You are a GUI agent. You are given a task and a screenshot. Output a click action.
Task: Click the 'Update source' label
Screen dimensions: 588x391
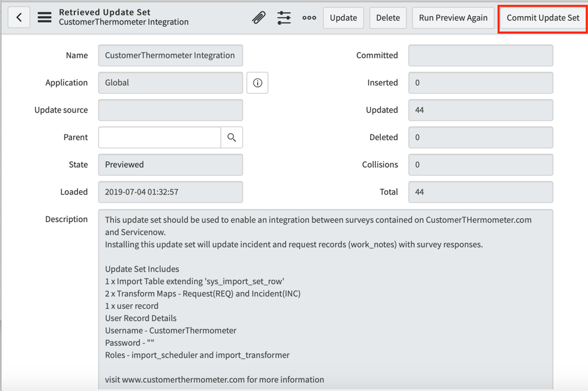point(61,110)
